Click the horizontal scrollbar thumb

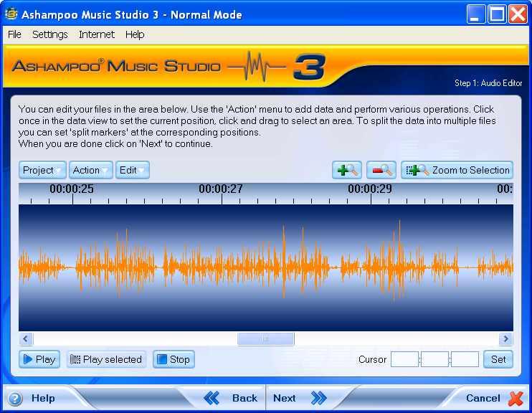click(x=265, y=339)
